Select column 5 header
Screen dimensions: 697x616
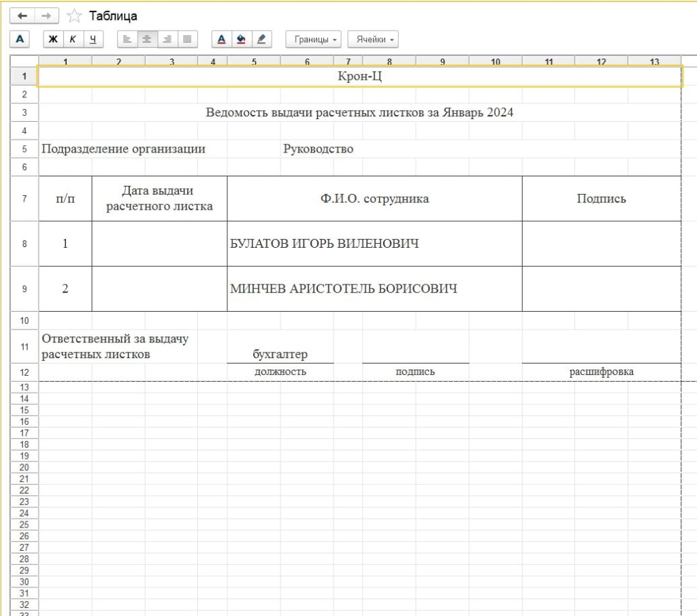click(x=254, y=61)
